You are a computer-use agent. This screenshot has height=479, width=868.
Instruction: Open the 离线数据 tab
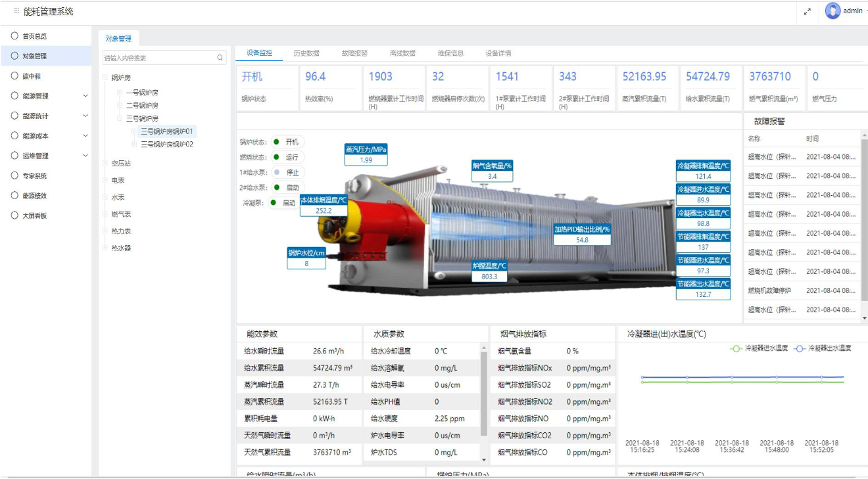(402, 53)
